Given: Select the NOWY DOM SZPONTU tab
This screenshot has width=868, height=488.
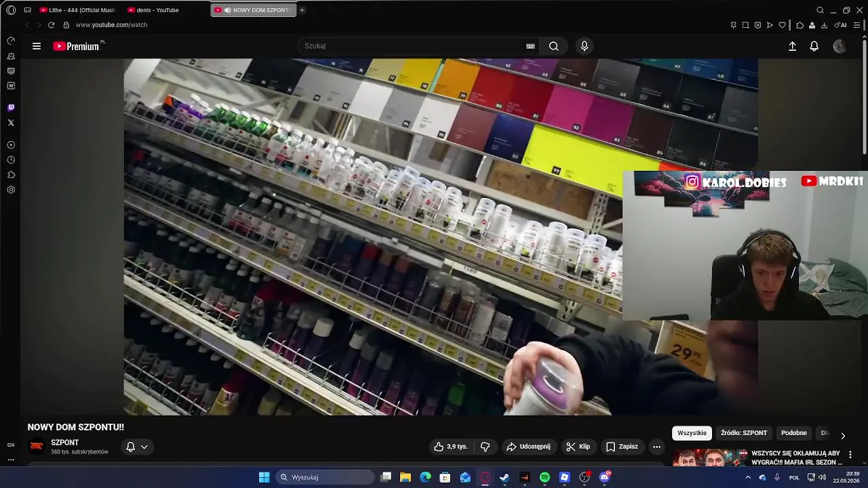Looking at the screenshot, I should point(253,10).
